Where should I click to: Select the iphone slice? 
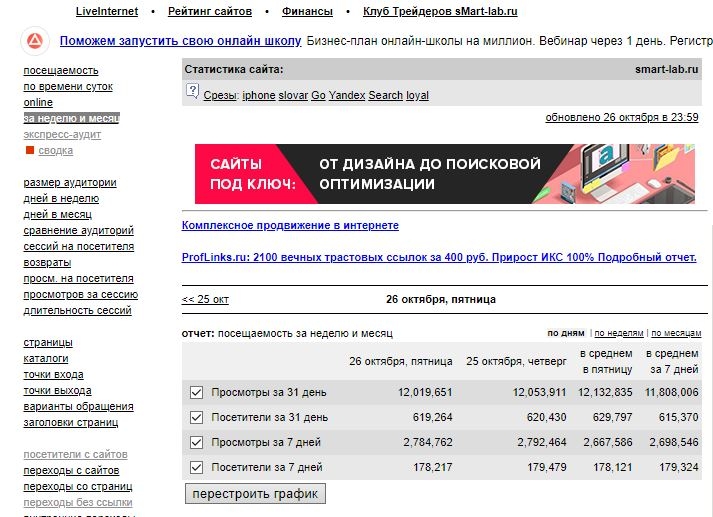pyautogui.click(x=259, y=95)
